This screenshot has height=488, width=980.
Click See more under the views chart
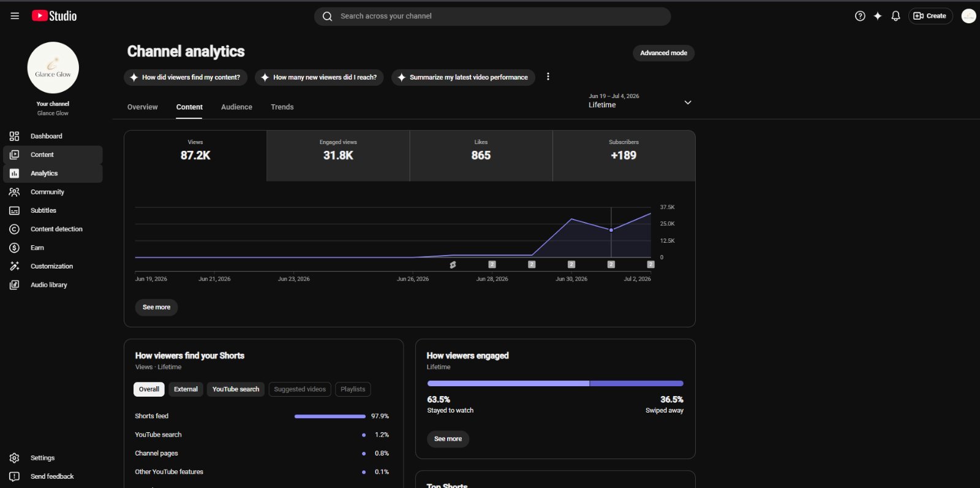point(156,307)
